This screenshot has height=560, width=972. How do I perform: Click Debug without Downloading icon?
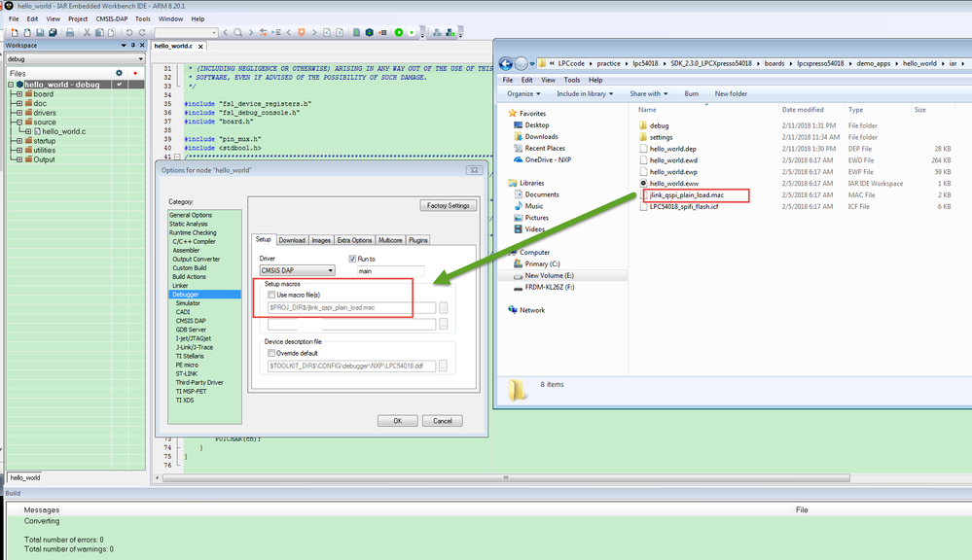click(412, 33)
